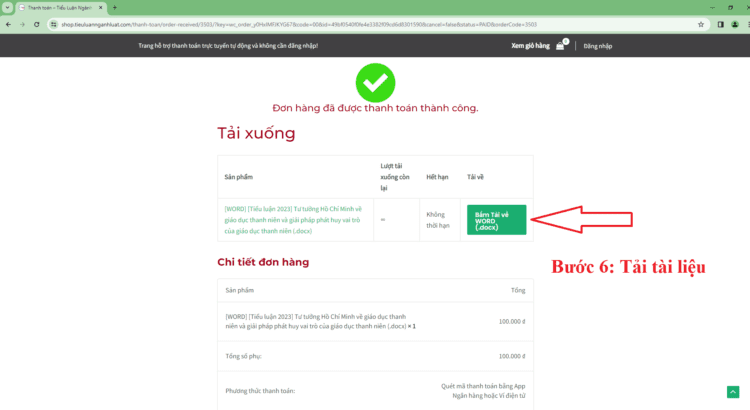This screenshot has width=750, height=410.
Task: Click the shopping cart bag icon
Action: click(x=560, y=46)
